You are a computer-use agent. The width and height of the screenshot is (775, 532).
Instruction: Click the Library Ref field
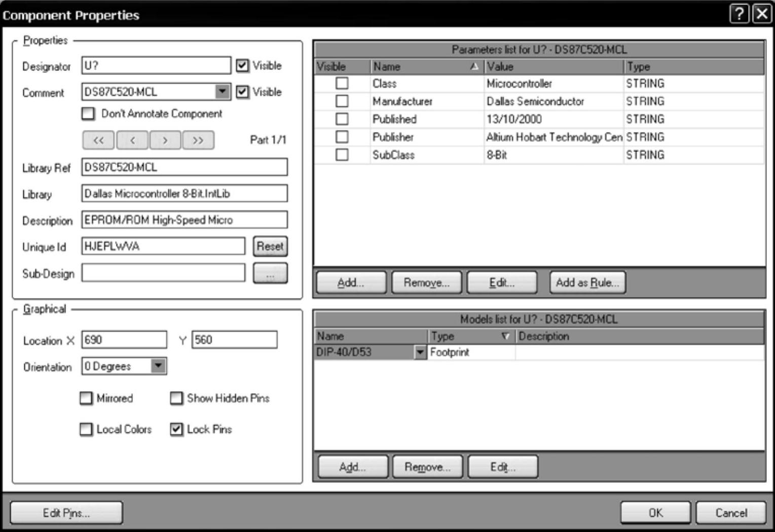(184, 167)
